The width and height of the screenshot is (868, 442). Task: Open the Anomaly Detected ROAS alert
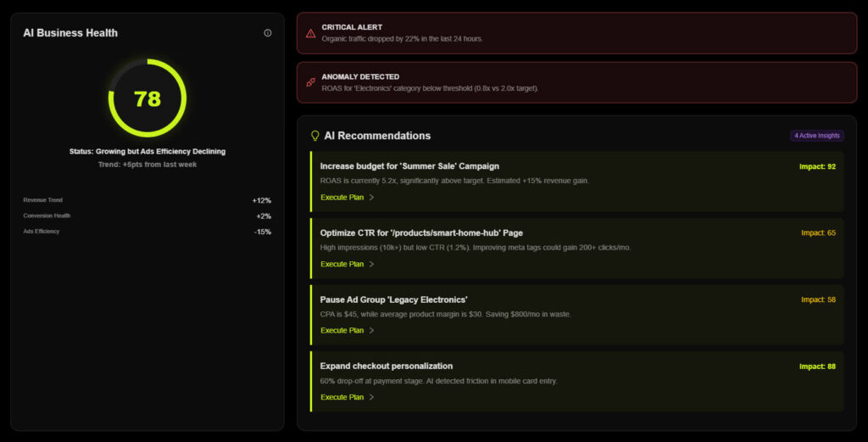point(576,82)
